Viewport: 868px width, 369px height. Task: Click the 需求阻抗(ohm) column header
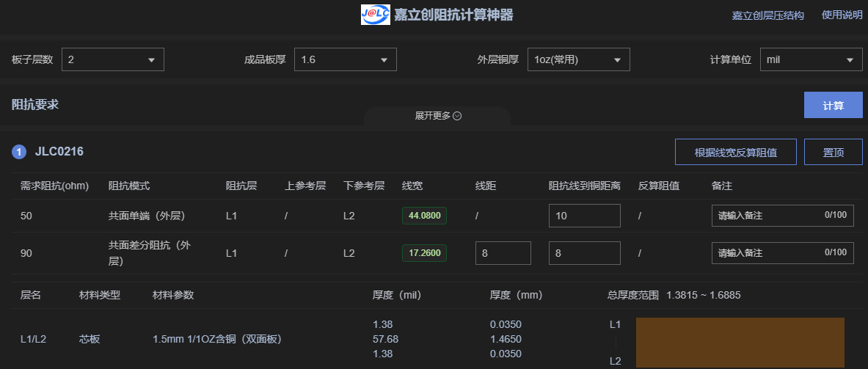pos(55,186)
